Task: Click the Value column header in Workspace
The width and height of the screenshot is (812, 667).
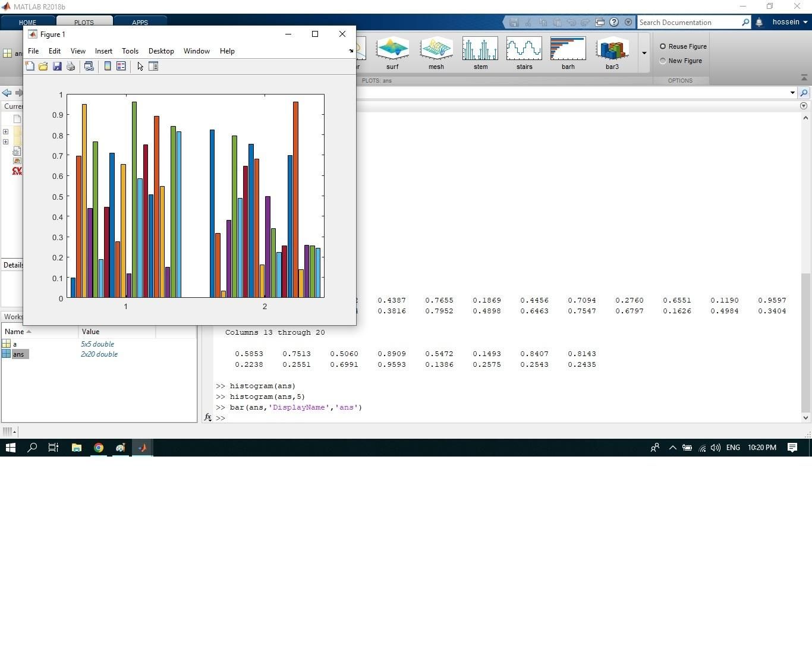Action: [117, 332]
